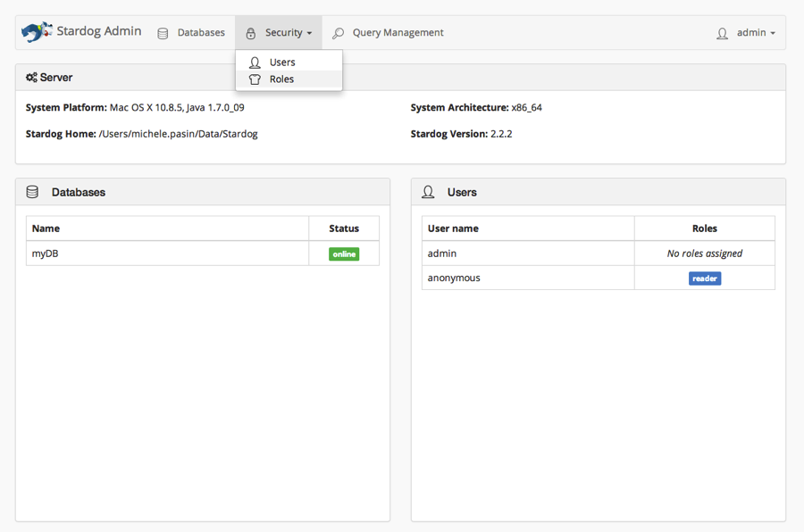Click the Stardog dog logo icon
Screen dimensions: 804x532
pyautogui.click(x=37, y=32)
